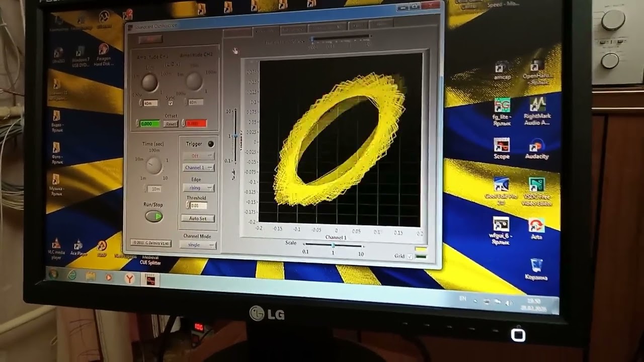Click the trigger Auto Set button

pos(198,219)
